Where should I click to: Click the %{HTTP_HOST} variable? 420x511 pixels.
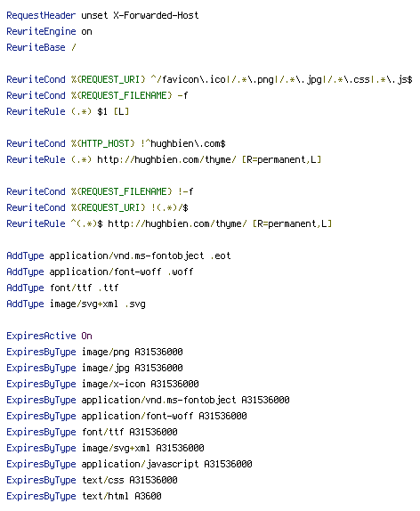tap(102, 143)
